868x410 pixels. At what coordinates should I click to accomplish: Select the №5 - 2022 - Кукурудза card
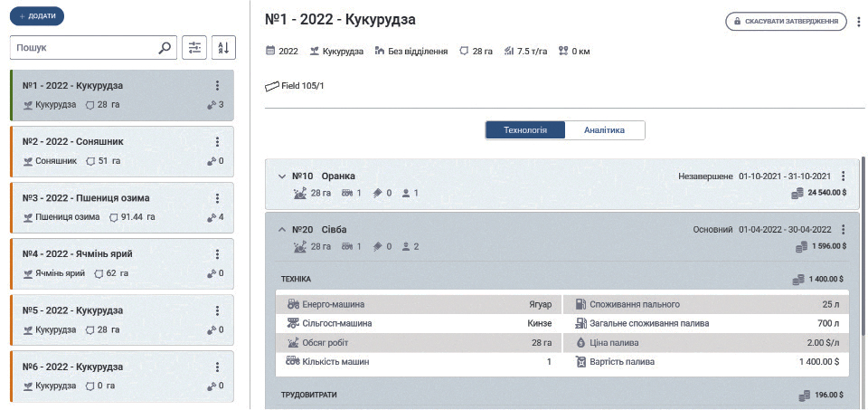tap(122, 320)
